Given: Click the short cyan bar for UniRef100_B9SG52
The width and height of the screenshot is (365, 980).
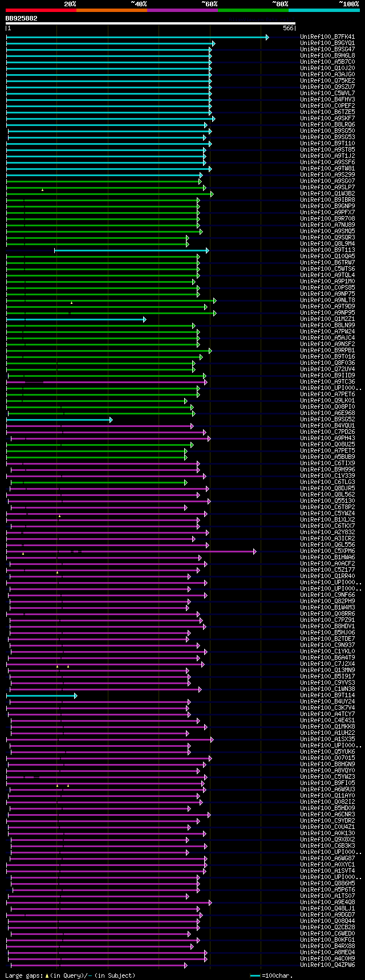Looking at the screenshot, I should pos(59,420).
